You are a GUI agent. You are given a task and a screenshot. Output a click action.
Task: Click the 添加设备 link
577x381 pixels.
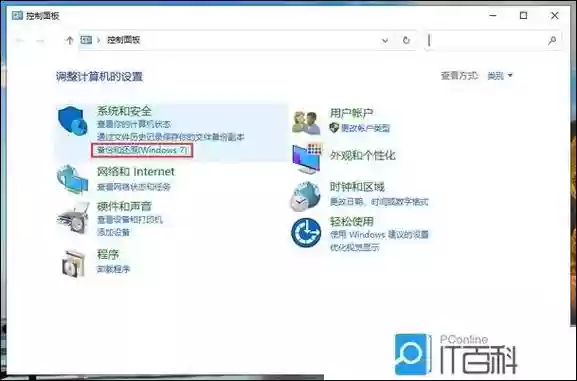(113, 232)
